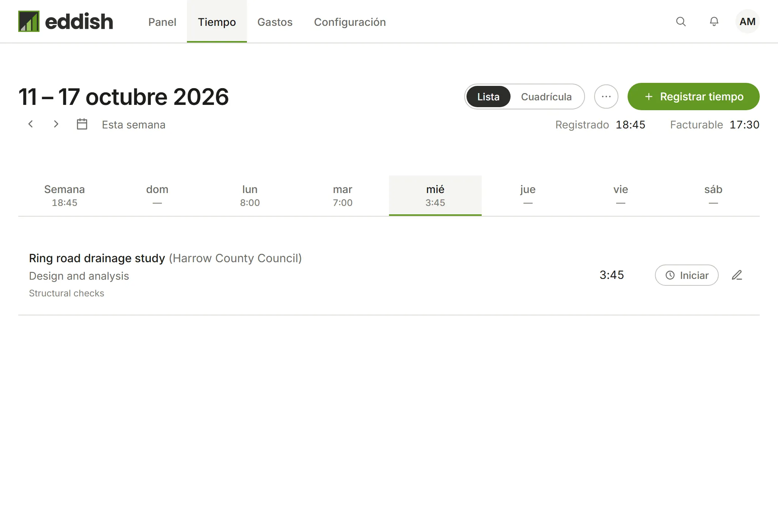Select the sáb day tab
The height and width of the screenshot is (532, 778).
click(x=713, y=195)
